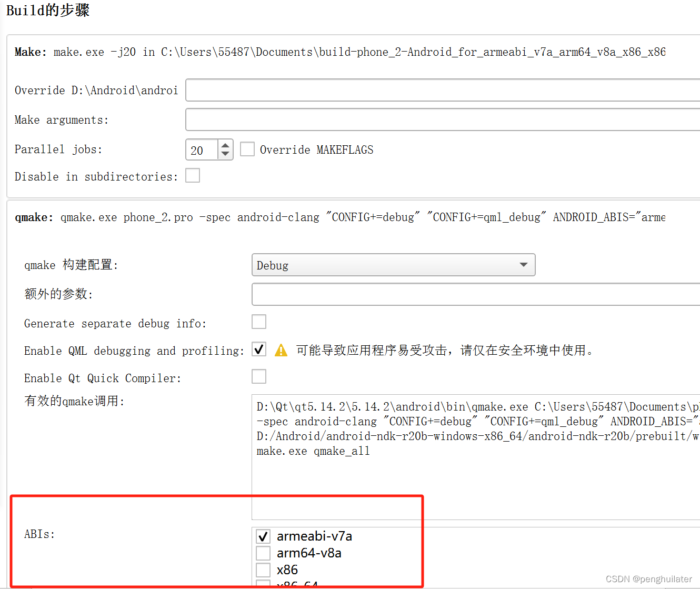This screenshot has height=589, width=700.
Task: Check the x86 ABI
Action: coord(263,570)
